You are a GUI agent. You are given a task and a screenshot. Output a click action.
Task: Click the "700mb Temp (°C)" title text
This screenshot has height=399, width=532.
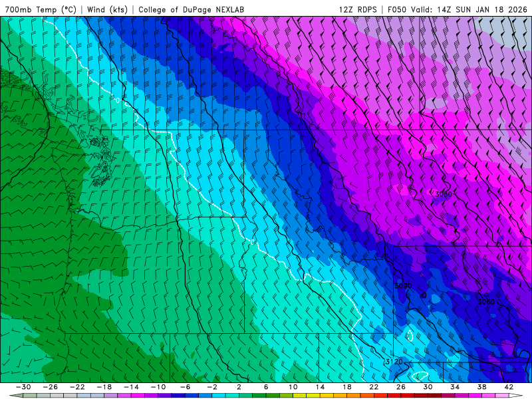click(41, 9)
